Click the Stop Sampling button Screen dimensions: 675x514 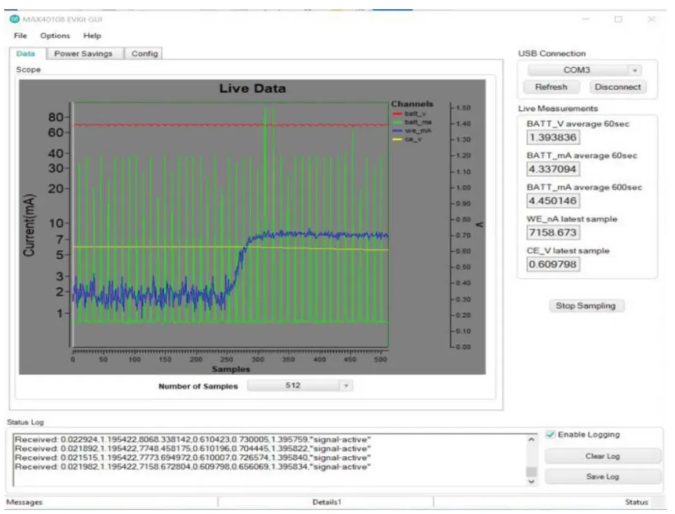(585, 305)
